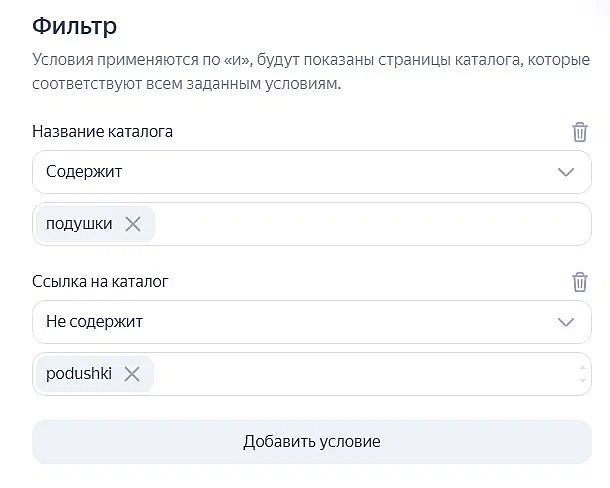The height and width of the screenshot is (488, 610).
Task: Click the 'Название каталога' label
Action: (102, 132)
